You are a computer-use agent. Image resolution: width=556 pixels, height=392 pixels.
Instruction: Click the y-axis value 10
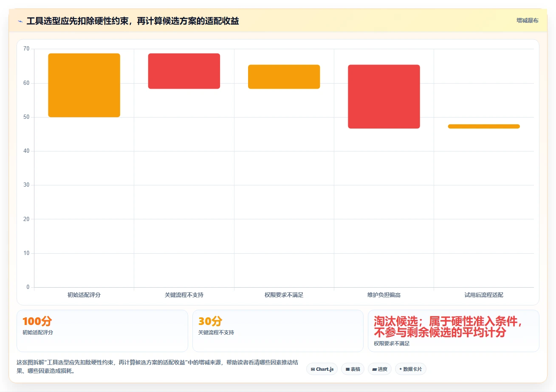(26, 253)
